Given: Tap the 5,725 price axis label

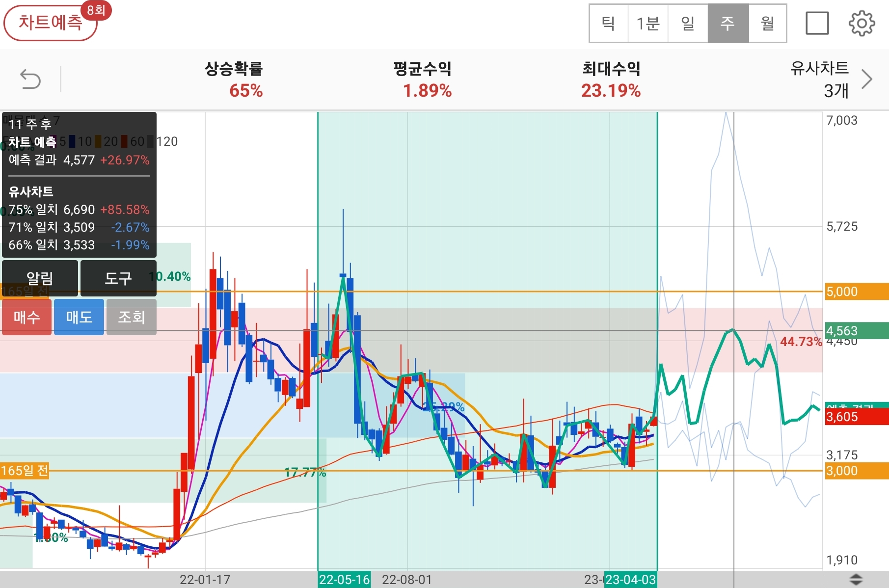Looking at the screenshot, I should point(842,226).
